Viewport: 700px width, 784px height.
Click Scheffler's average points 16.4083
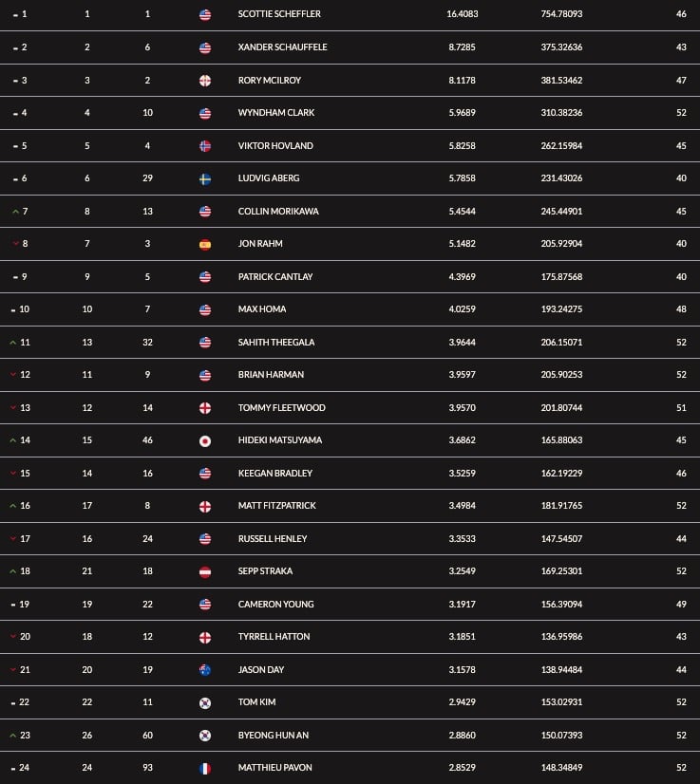(x=462, y=14)
